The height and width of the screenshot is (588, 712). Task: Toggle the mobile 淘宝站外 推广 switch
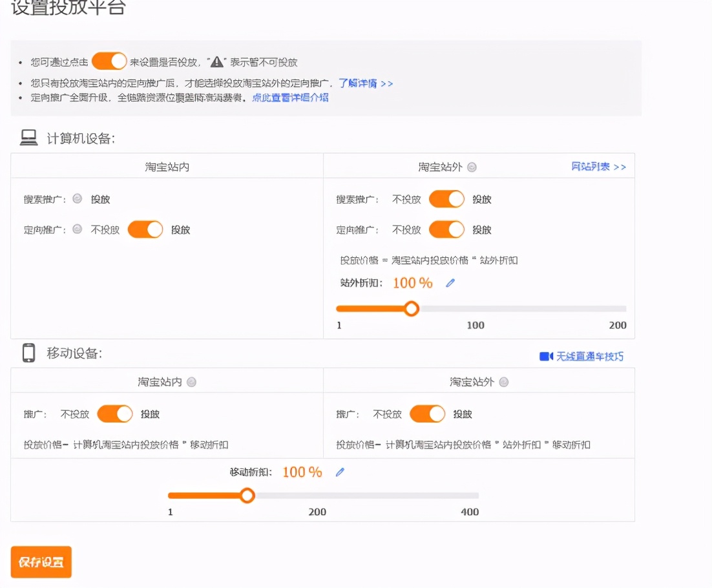click(x=428, y=414)
